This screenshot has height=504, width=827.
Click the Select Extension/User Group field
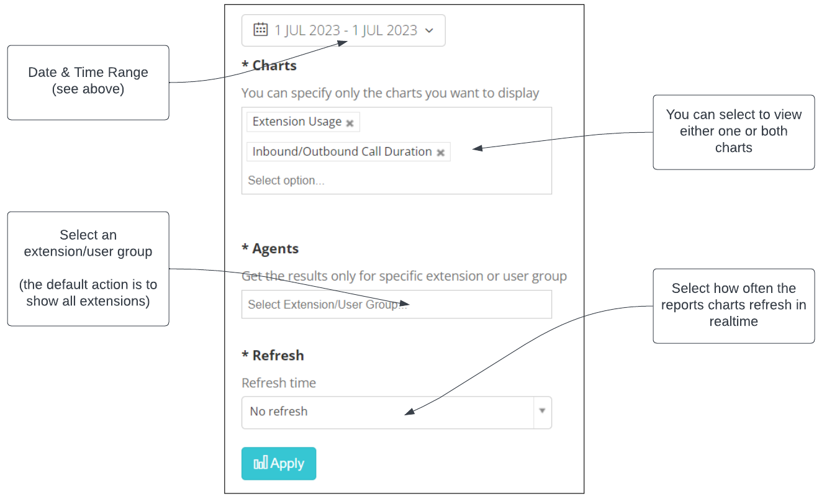pyautogui.click(x=396, y=304)
